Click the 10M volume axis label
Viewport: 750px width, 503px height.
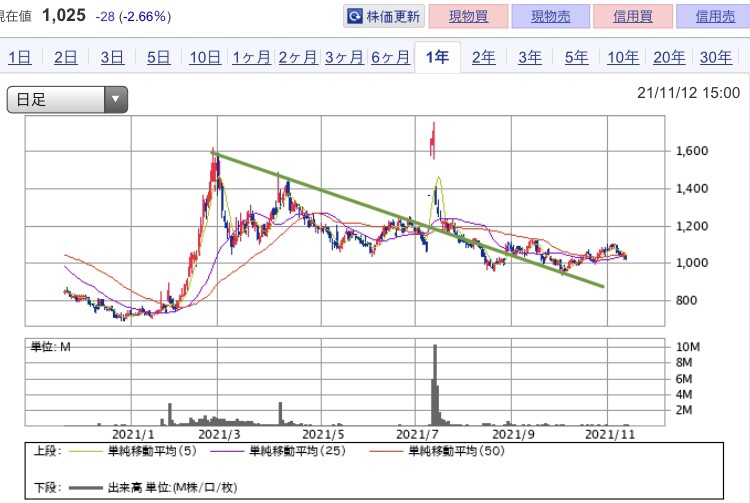pyautogui.click(x=688, y=347)
